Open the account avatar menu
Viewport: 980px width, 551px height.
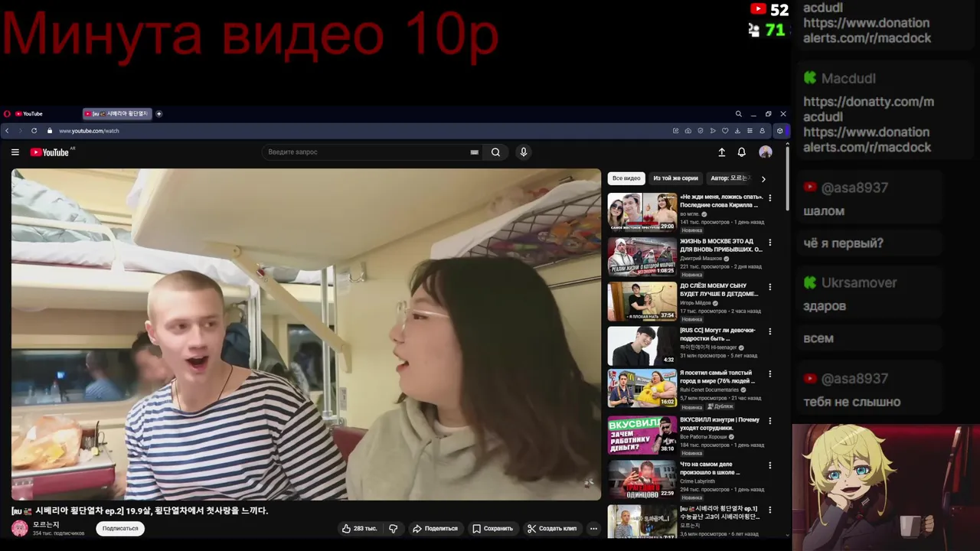pos(765,152)
